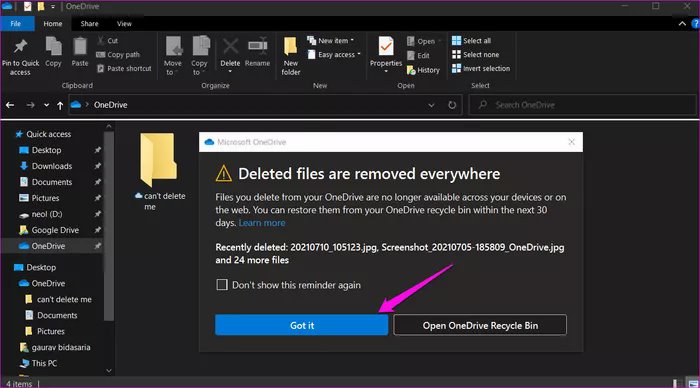Viewport: 700px width, 388px height.
Task: Open the Move to ribbon button
Action: click(x=173, y=55)
